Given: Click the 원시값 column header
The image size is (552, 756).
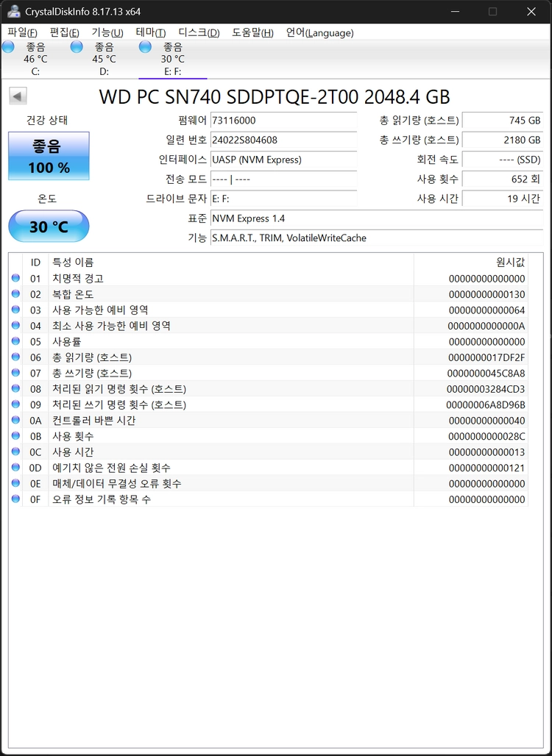Looking at the screenshot, I should coord(470,263).
